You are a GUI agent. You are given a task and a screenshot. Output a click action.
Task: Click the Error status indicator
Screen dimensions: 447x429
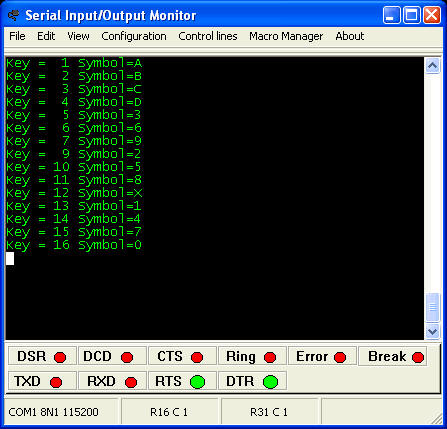pos(322,356)
